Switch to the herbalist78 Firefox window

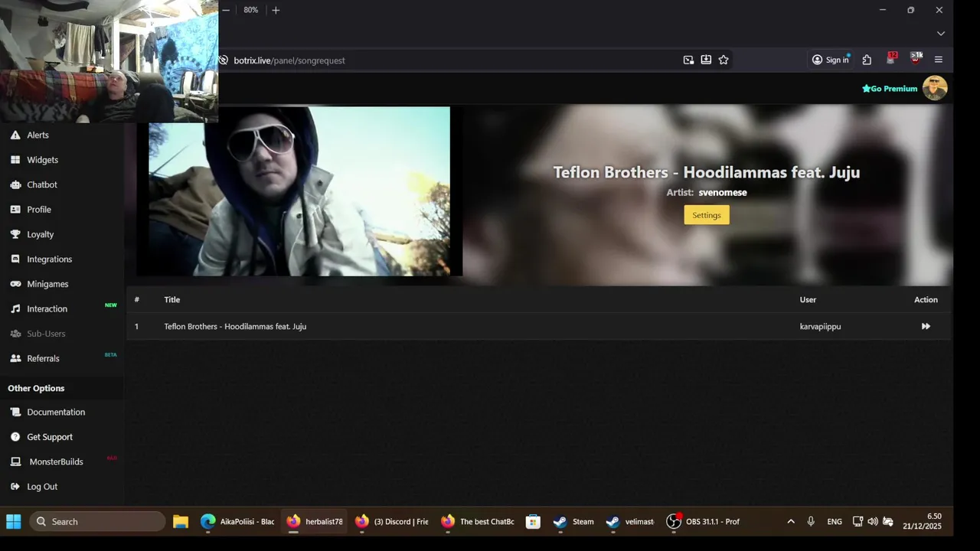click(x=315, y=522)
